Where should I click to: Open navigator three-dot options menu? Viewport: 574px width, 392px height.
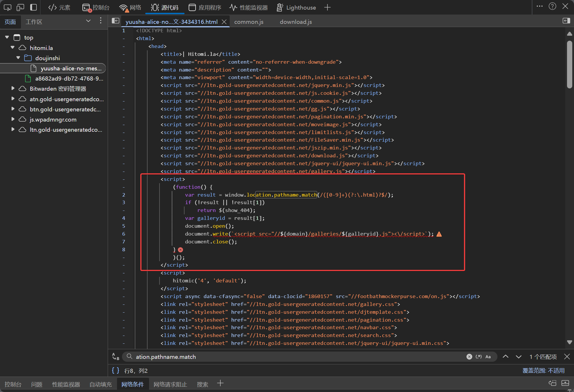pyautogui.click(x=101, y=20)
